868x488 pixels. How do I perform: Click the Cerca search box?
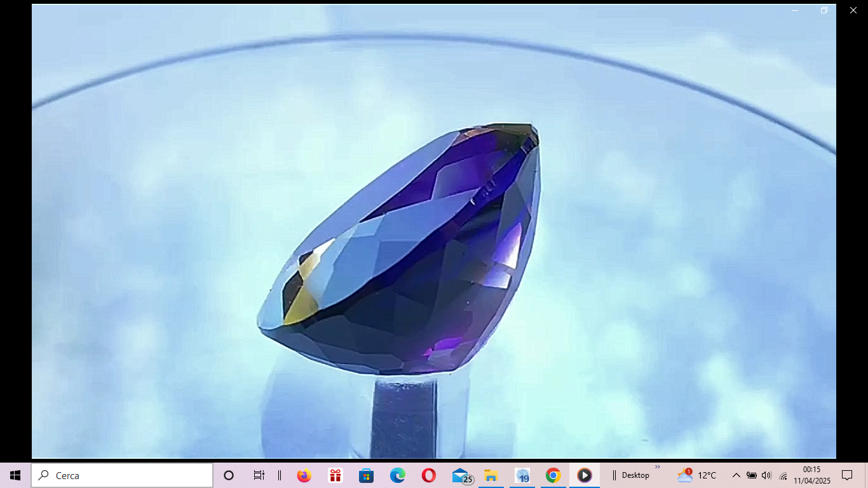pos(122,475)
